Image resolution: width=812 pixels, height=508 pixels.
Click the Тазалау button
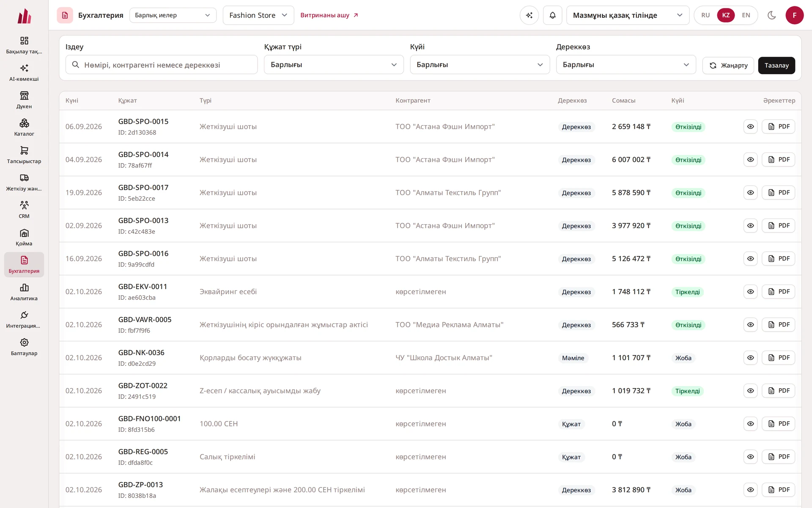[776, 65]
